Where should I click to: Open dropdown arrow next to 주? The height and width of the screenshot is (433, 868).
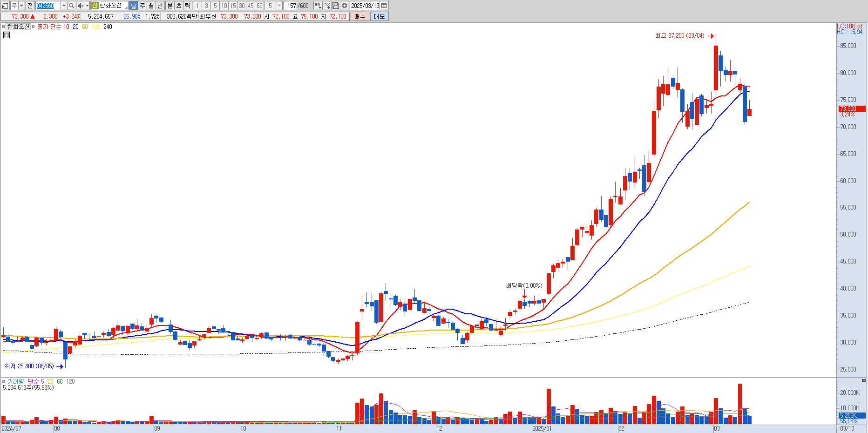coord(21,6)
